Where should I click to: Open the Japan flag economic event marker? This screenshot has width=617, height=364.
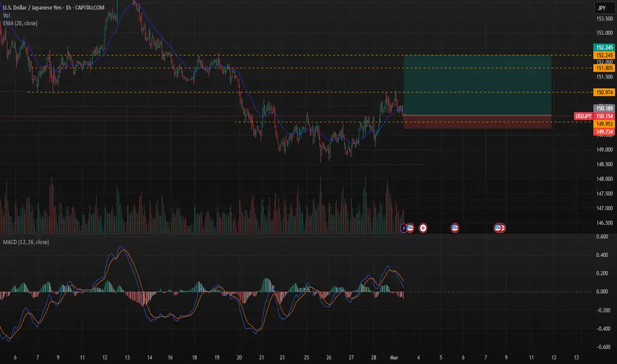click(423, 228)
